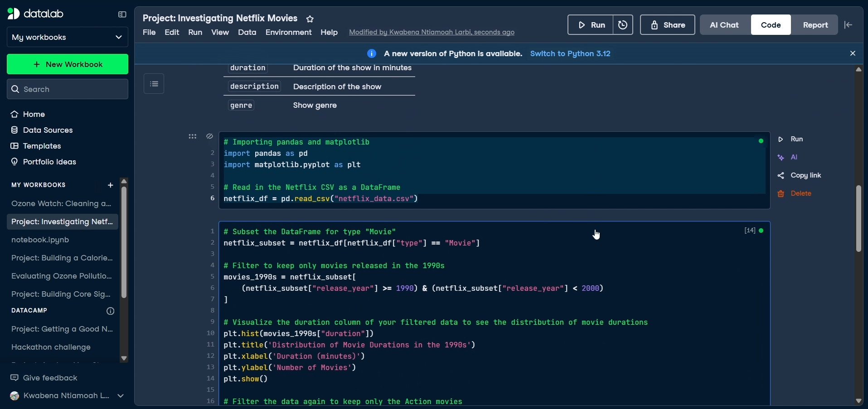Open Building a Calorie project workbook
The image size is (868, 409).
[62, 258]
